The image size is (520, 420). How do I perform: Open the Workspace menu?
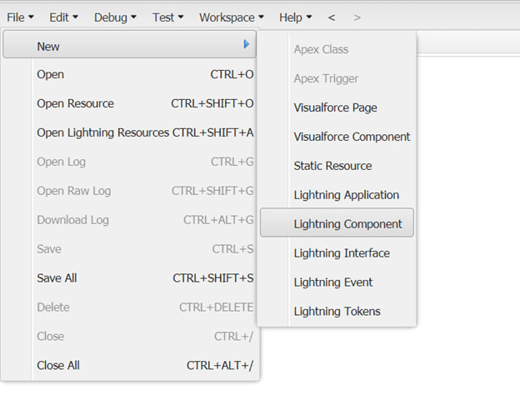(231, 17)
